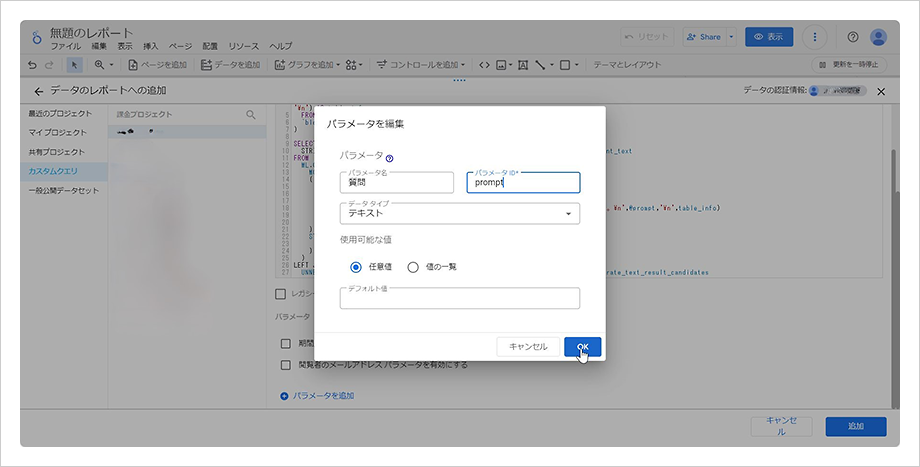The width and height of the screenshot is (920, 467).
Task: Click データを追加 (add data) in toolbar
Action: (230, 65)
